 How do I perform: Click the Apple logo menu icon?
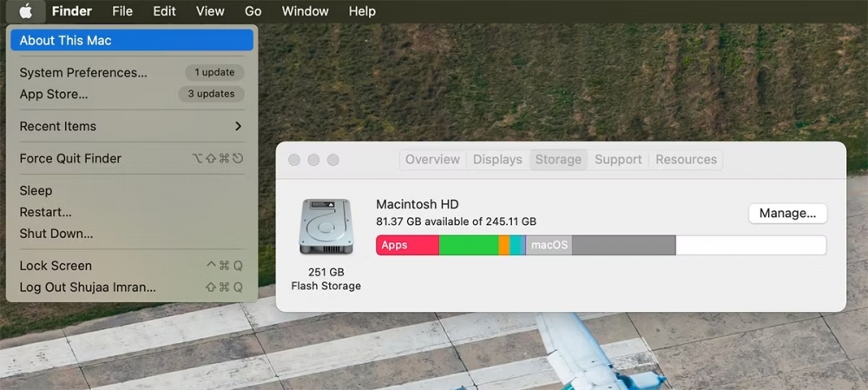point(26,11)
